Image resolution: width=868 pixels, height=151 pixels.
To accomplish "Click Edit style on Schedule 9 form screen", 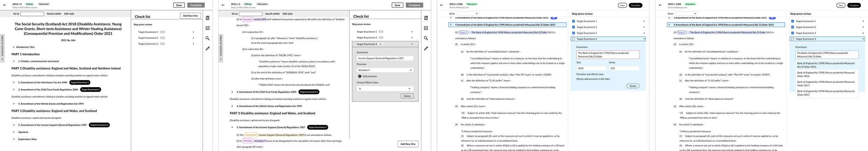I will coord(287,14).
